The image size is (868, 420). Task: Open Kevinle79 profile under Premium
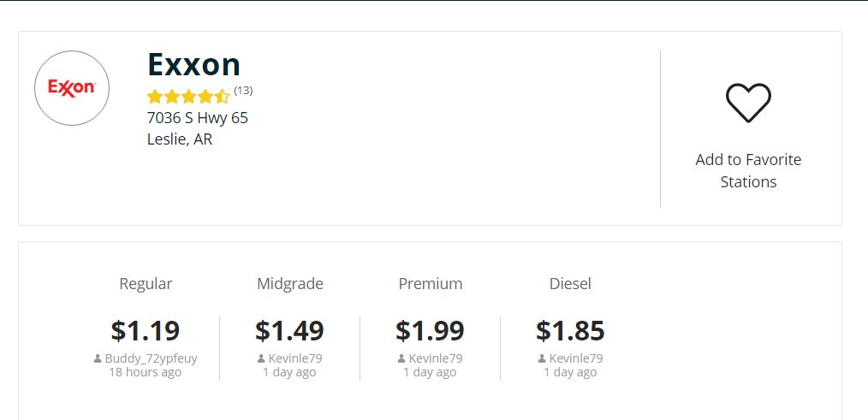[436, 358]
